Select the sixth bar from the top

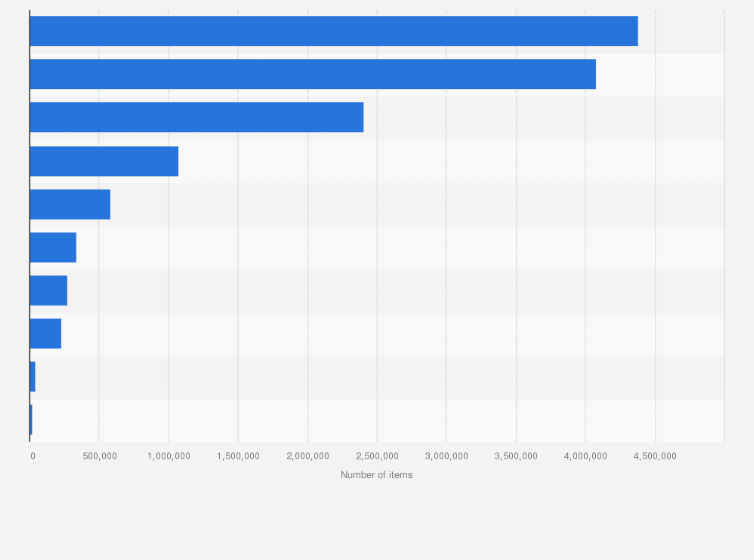click(x=53, y=247)
